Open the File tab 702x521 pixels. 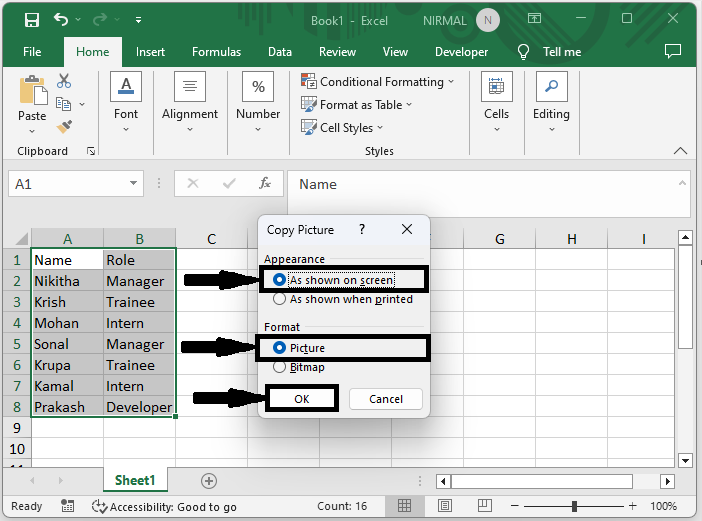[32, 52]
